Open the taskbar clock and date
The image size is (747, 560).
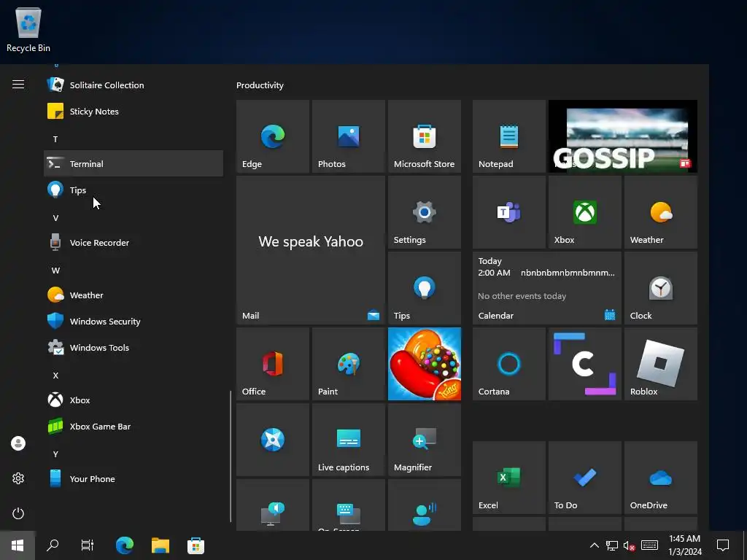[x=684, y=545]
